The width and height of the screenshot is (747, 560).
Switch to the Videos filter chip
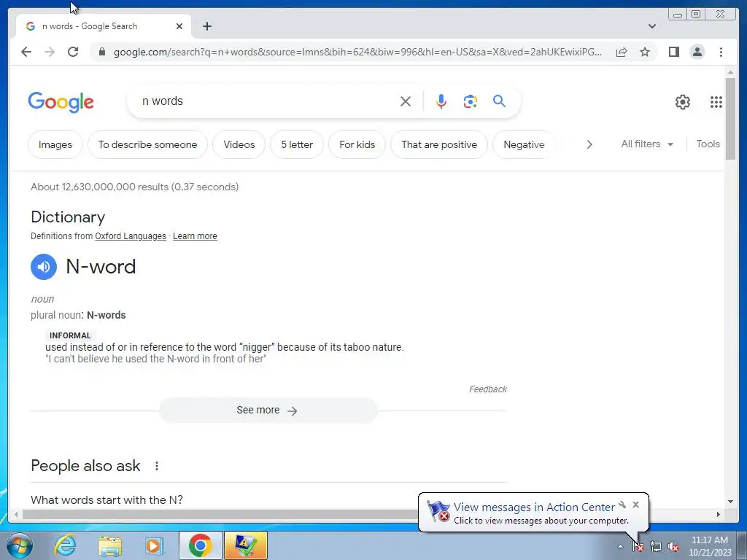click(x=239, y=144)
